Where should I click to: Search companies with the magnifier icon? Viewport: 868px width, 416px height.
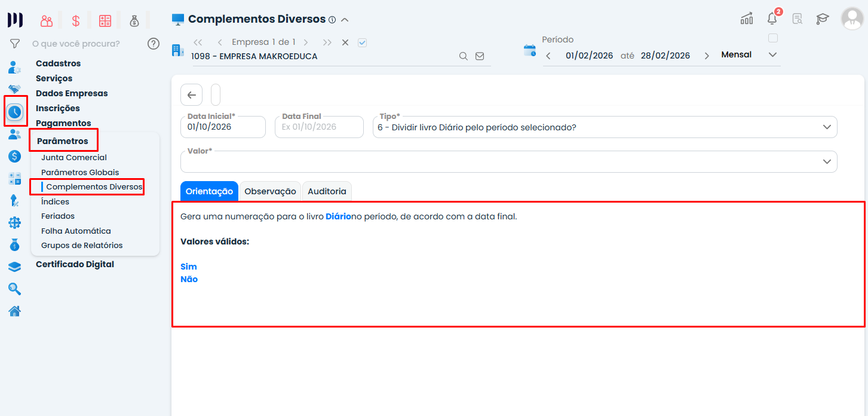(x=463, y=56)
